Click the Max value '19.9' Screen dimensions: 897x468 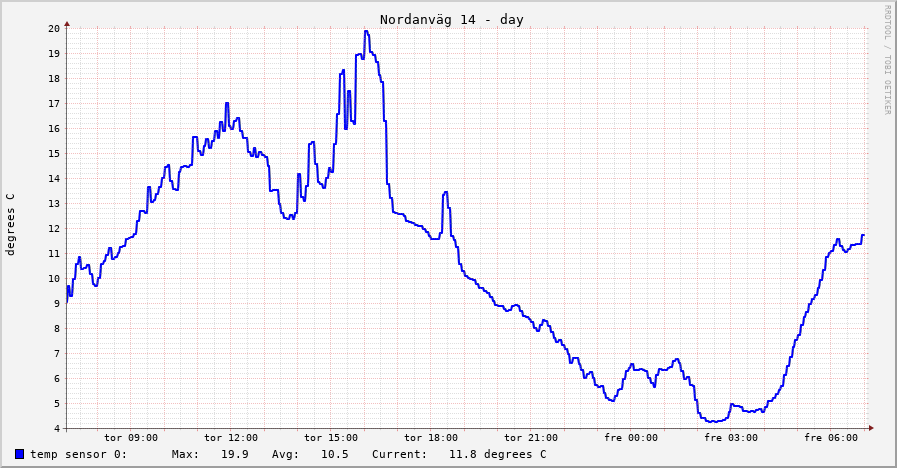[235, 454]
